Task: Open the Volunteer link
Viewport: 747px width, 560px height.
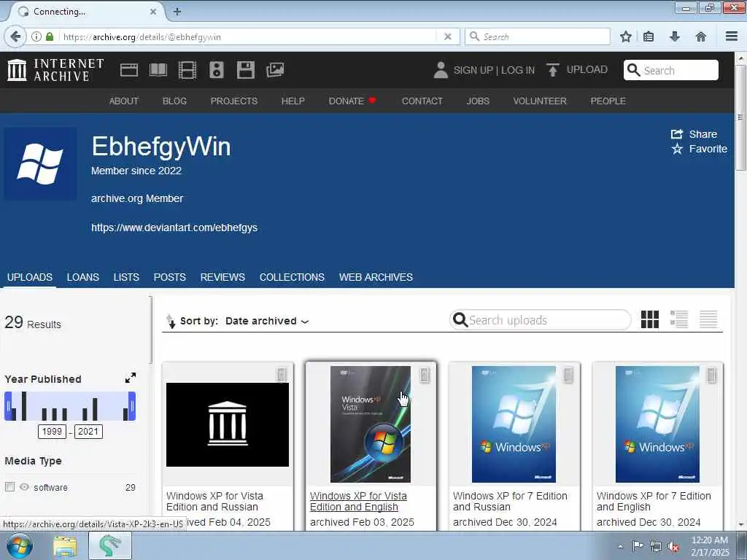Action: tap(540, 101)
